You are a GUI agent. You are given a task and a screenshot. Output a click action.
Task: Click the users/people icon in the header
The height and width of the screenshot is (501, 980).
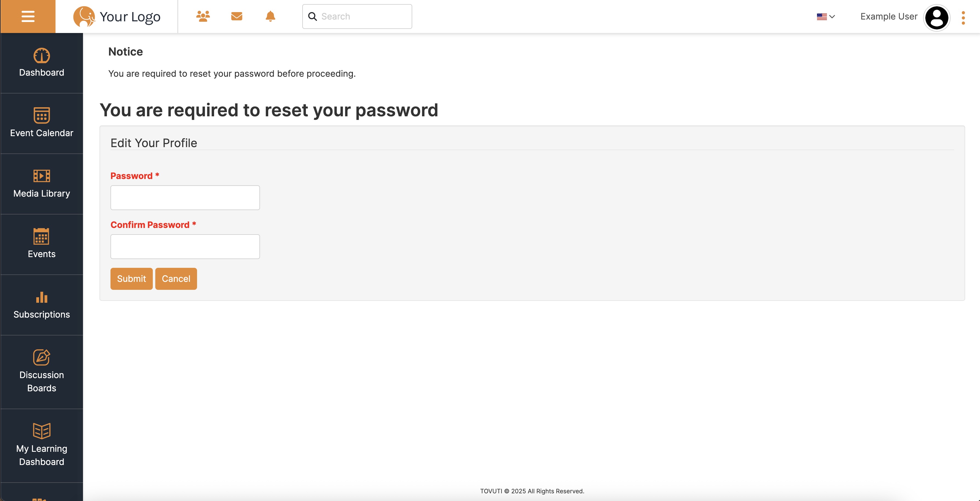coord(203,16)
